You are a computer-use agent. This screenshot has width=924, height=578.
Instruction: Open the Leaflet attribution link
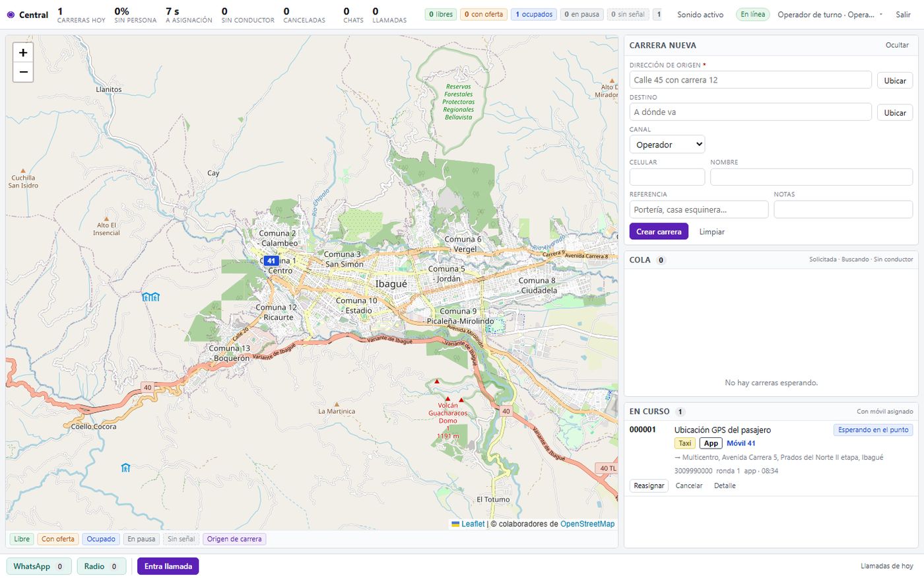tap(473, 524)
